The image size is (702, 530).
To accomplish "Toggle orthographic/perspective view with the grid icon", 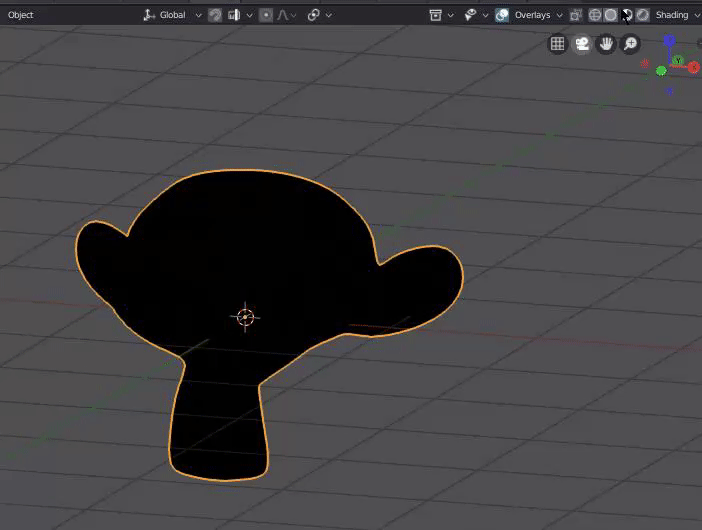I will coord(557,44).
